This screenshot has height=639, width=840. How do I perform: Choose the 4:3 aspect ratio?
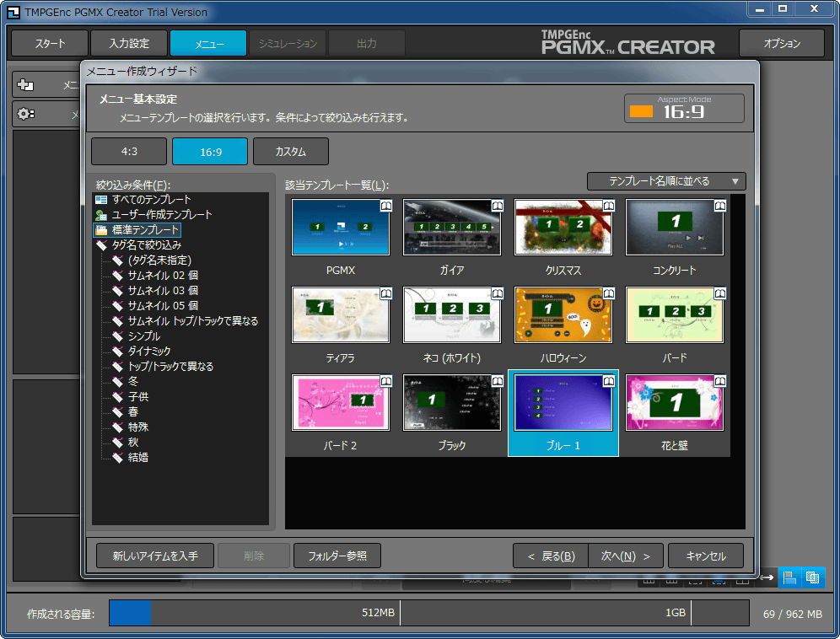coord(129,152)
